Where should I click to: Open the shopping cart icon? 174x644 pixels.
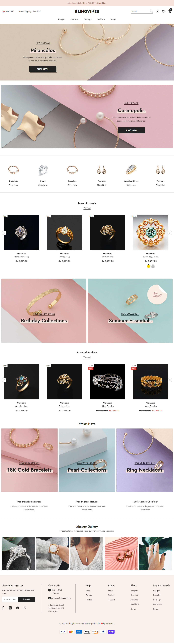(170, 11)
